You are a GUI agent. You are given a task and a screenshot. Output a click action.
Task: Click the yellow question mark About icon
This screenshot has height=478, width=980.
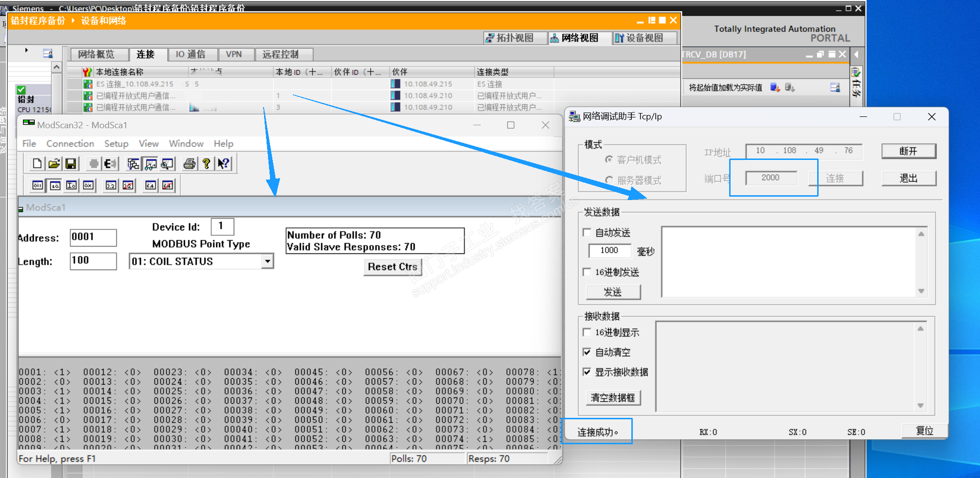(206, 163)
